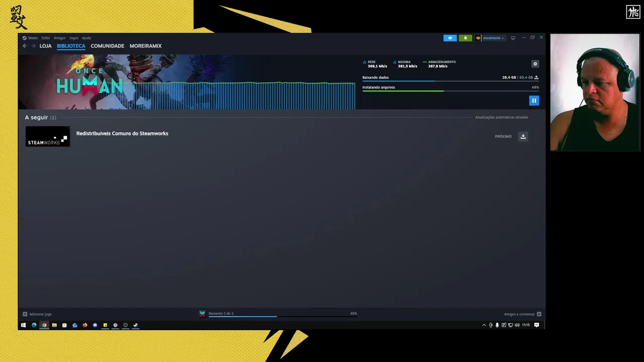Click the ARMAZENAMENTO speed statistic
The height and width of the screenshot is (362, 644).
[x=439, y=64]
